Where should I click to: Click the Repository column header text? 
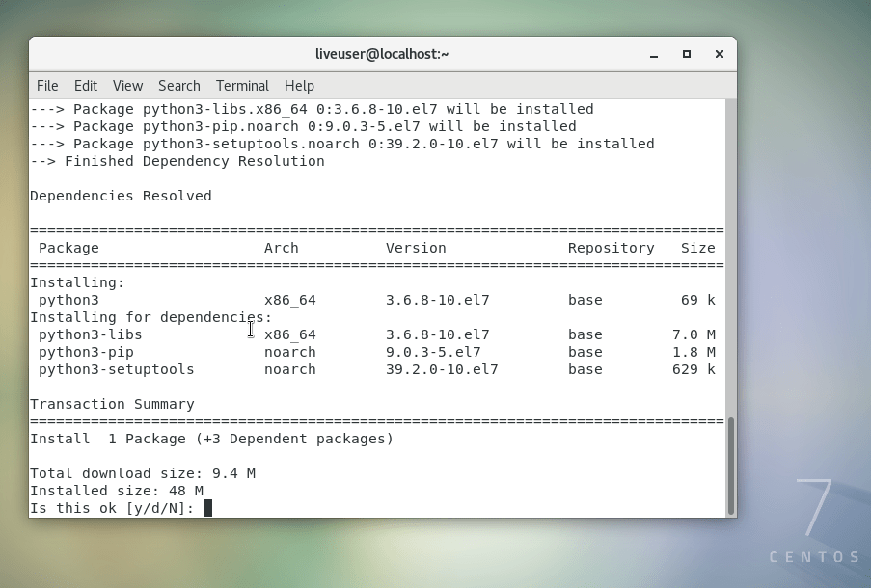(611, 248)
